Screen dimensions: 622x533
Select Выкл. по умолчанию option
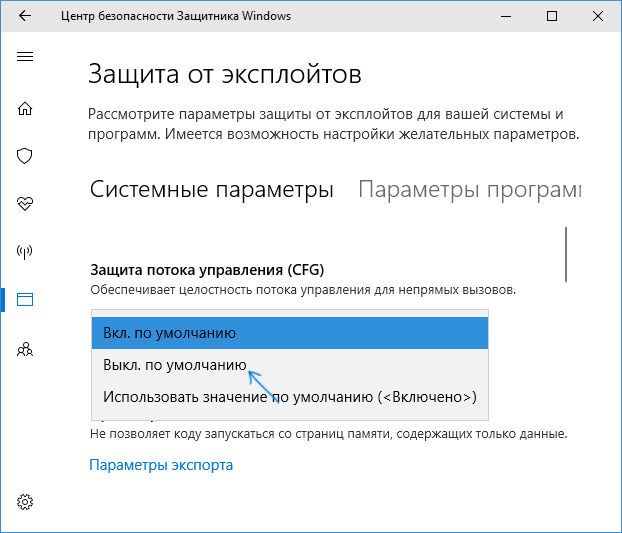(290, 365)
